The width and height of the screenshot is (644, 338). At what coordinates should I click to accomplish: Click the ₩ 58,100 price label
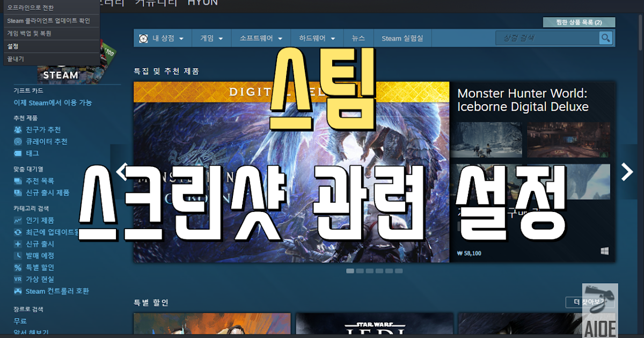click(469, 253)
